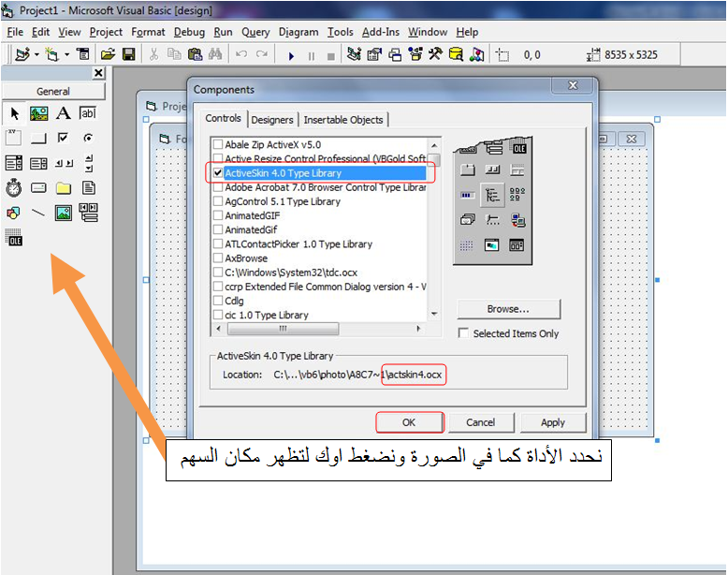Click the Find binoculars toolbar icon

pyautogui.click(x=215, y=54)
